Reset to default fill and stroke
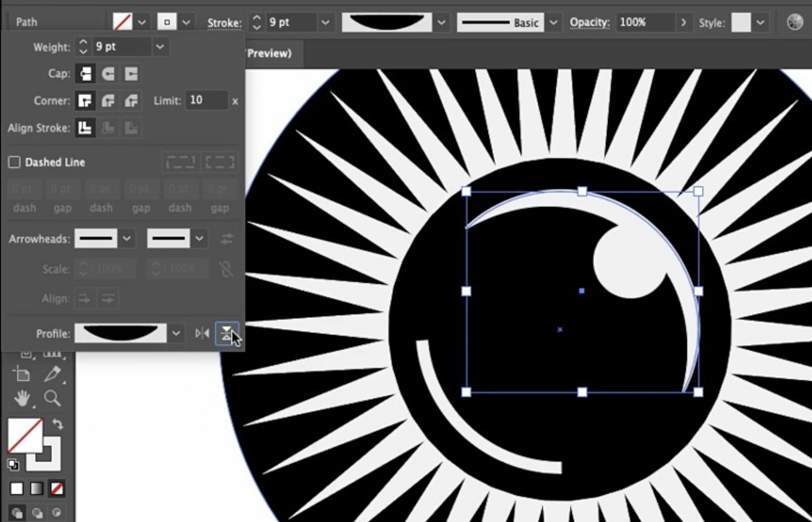 [13, 464]
